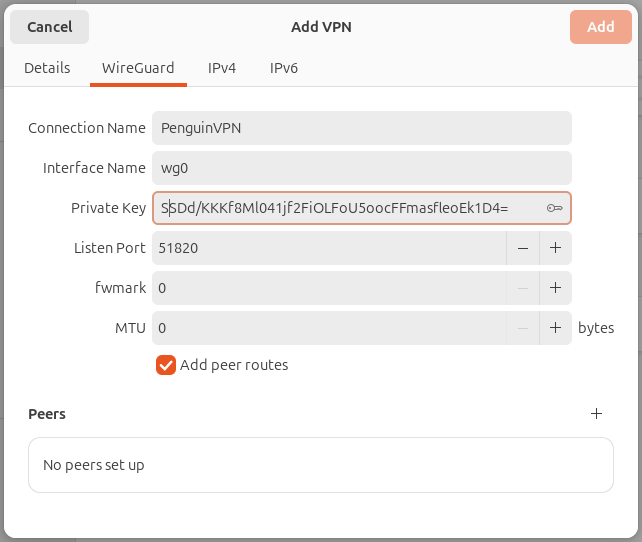642x542 pixels.
Task: Edit the Interface Name field wg0
Action: (362, 168)
